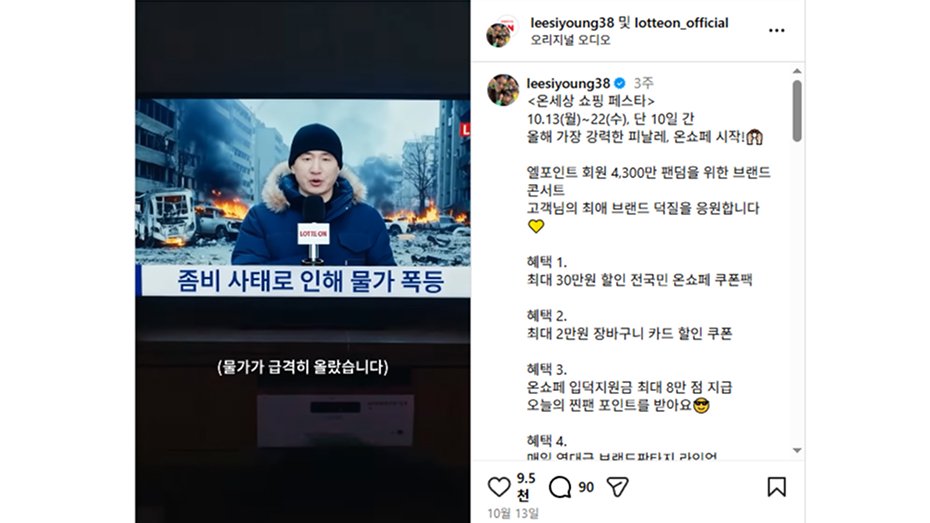Viewport: 930px width, 523px height.
Task: View the 90 comments count
Action: pyautogui.click(x=586, y=487)
